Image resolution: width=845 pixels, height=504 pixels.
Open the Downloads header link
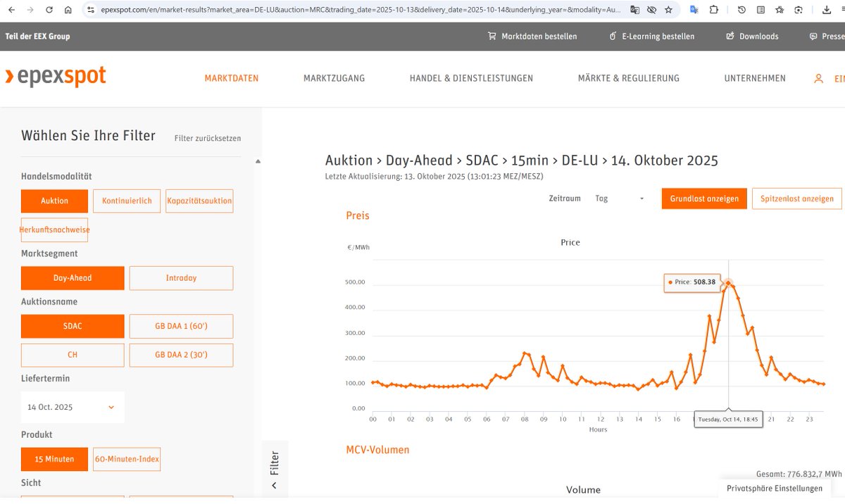(758, 36)
